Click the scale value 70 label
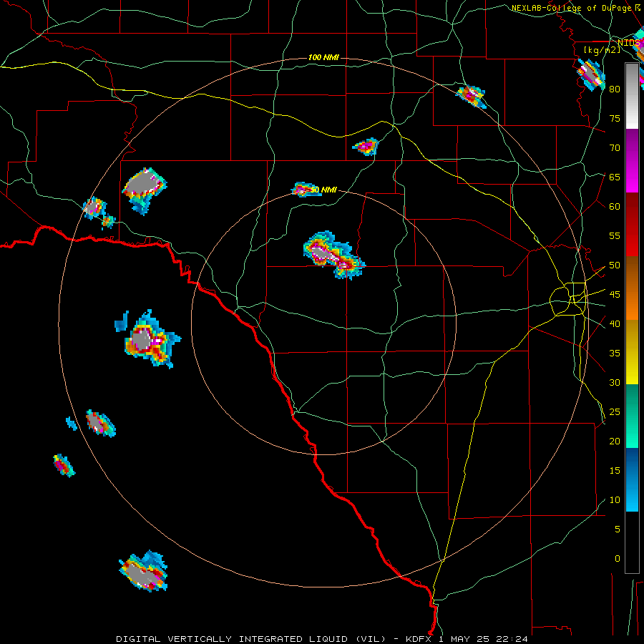 615,148
